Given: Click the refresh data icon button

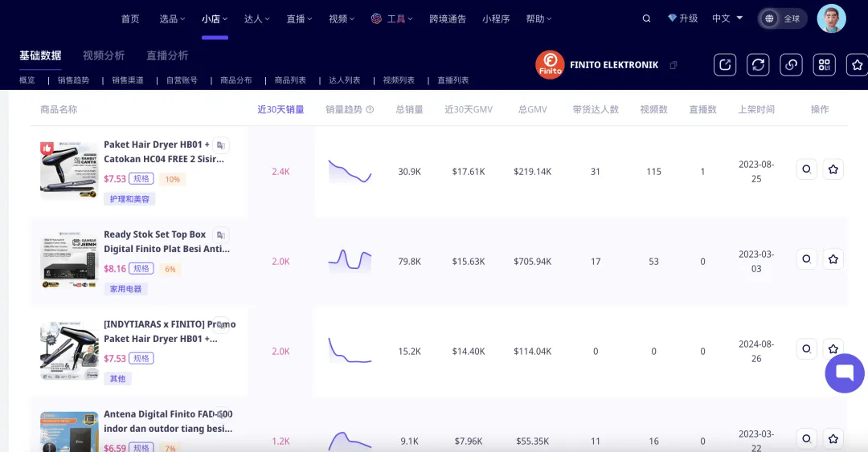Looking at the screenshot, I should [758, 65].
